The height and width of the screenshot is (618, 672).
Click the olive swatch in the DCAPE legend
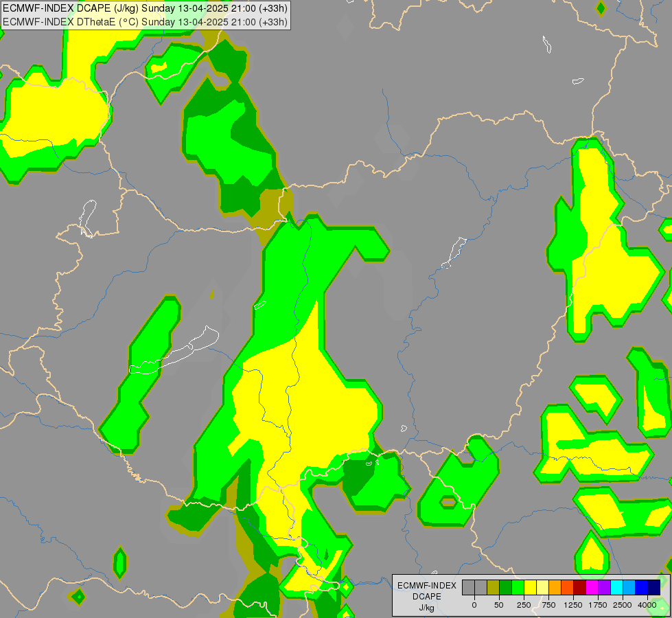(494, 587)
